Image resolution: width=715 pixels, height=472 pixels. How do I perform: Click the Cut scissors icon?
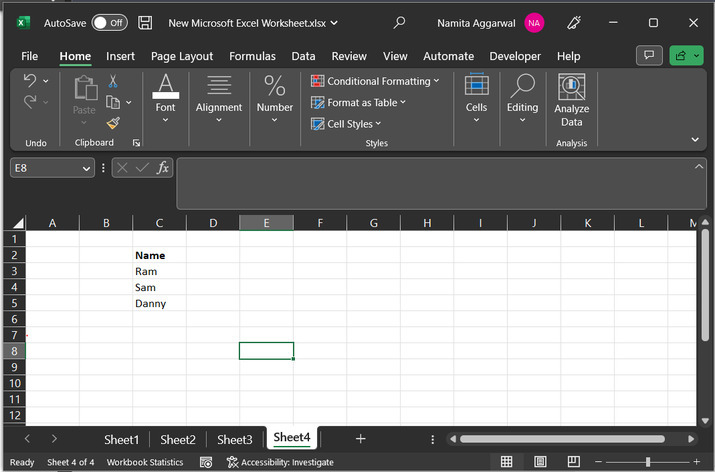[113, 81]
